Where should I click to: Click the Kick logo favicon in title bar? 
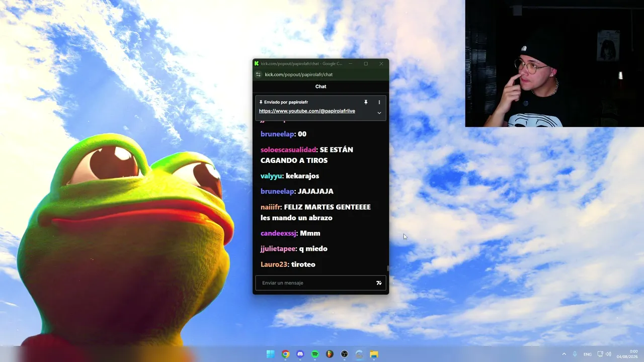click(257, 63)
